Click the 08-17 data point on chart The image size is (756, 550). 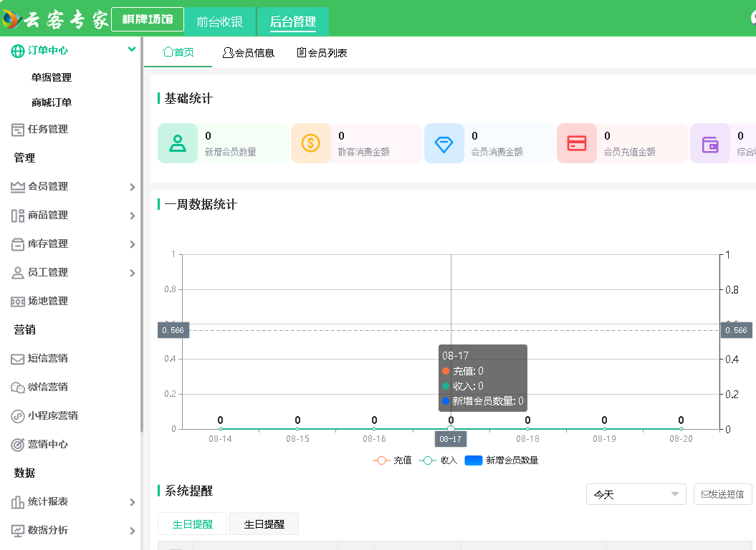coord(451,428)
